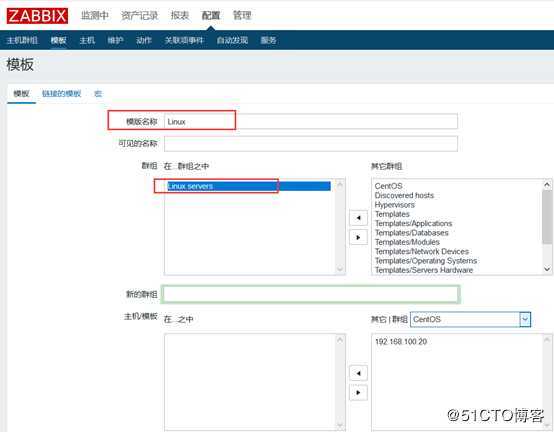Go to 主机 submenu item
The width and height of the screenshot is (554, 432).
(87, 40)
